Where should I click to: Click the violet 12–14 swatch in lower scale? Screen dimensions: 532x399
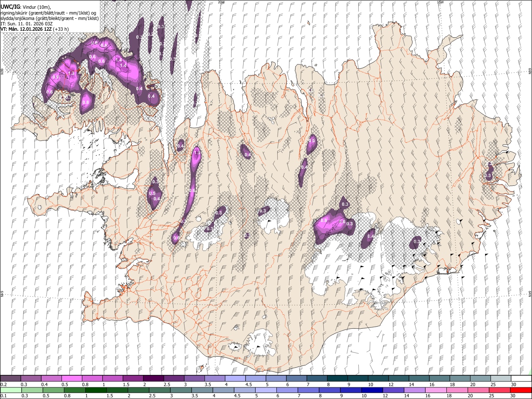pos(393,390)
